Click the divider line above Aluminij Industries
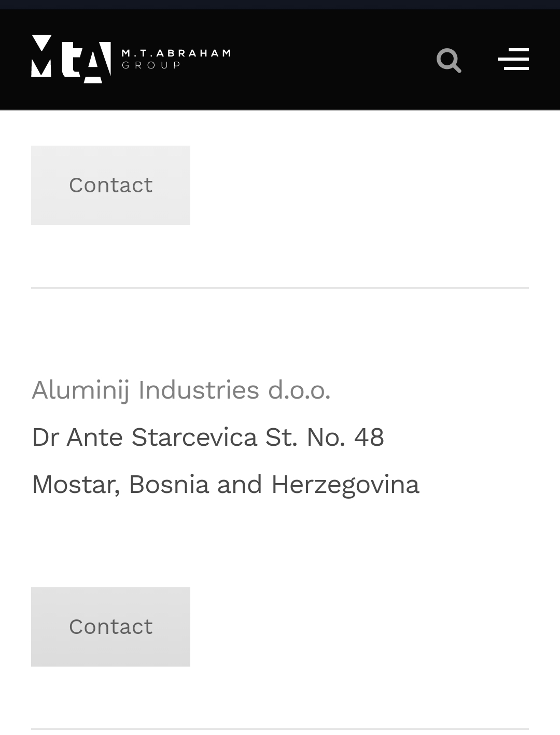This screenshot has width=560, height=735. 280,288
